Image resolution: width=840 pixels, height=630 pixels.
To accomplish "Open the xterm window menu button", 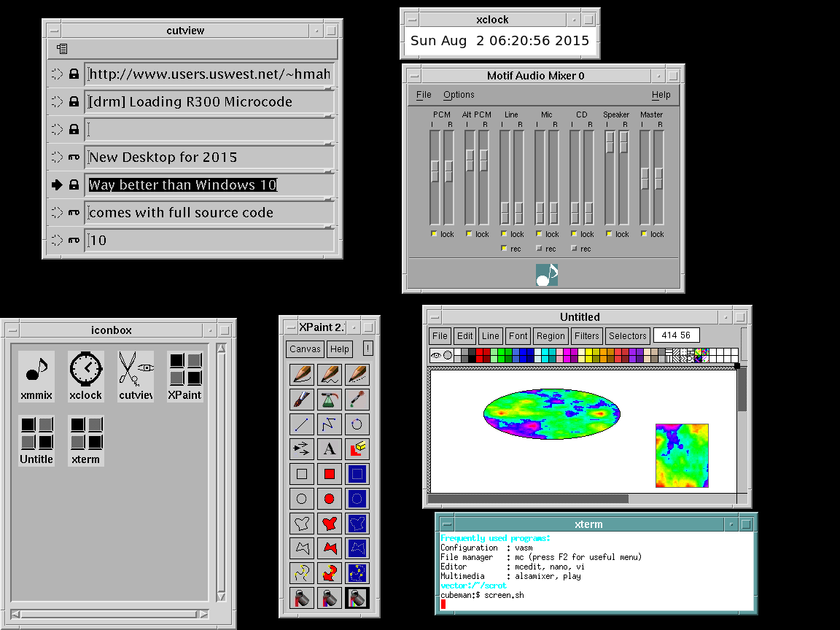I will (447, 524).
